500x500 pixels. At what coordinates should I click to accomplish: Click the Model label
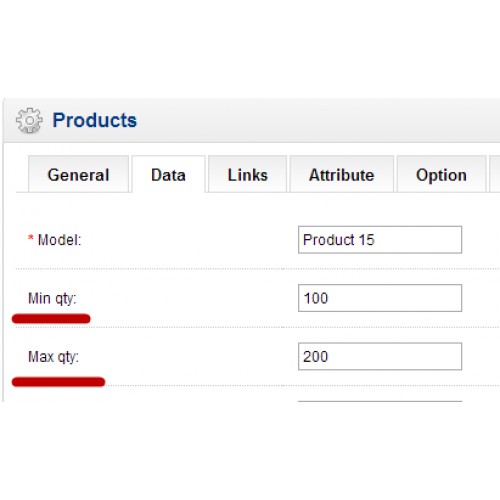[x=59, y=240]
